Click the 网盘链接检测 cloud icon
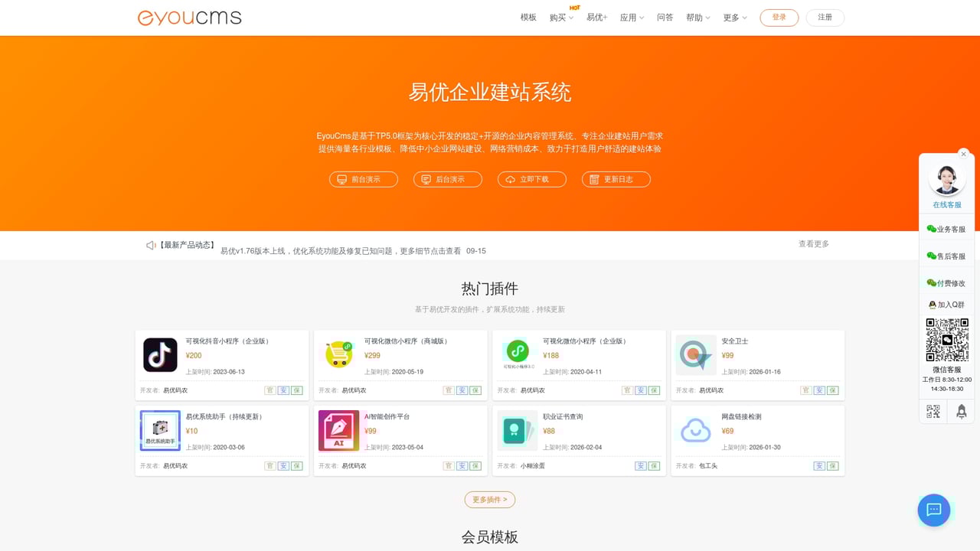This screenshot has width=980, height=551. (696, 429)
